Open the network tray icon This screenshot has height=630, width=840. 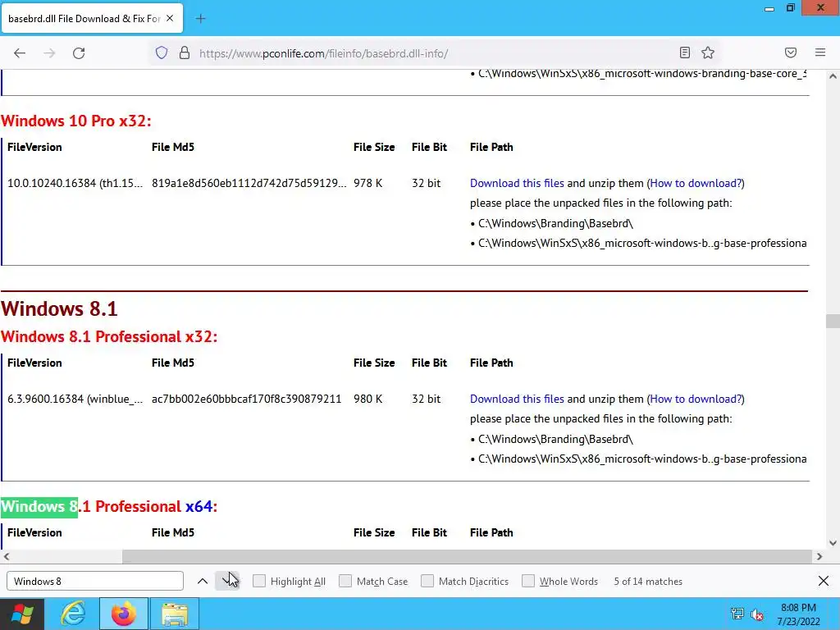tap(737, 614)
